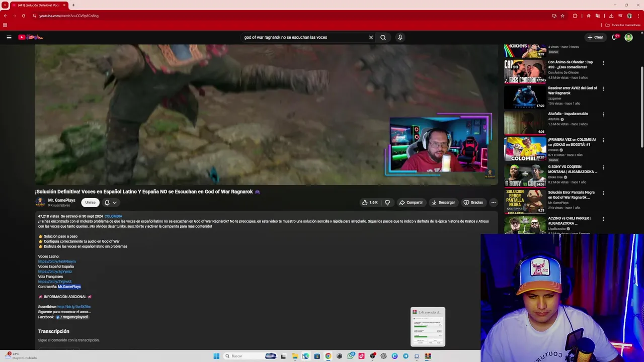Open the Voces Español España bit.ly link
The image size is (644, 362).
(55, 271)
